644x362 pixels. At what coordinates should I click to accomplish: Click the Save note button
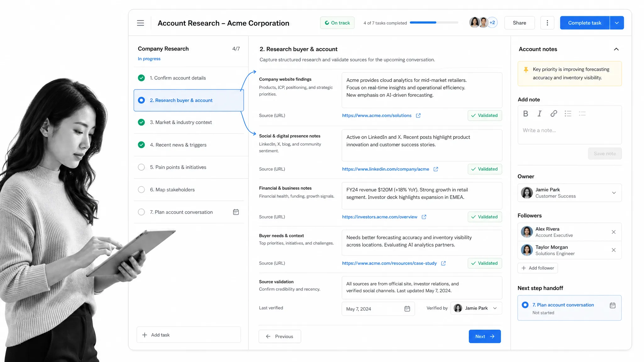click(605, 154)
